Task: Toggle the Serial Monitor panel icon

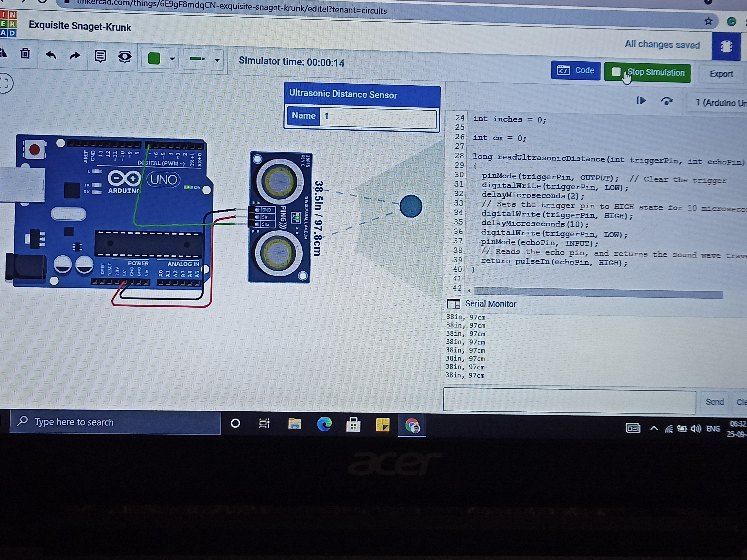Action: (x=453, y=304)
